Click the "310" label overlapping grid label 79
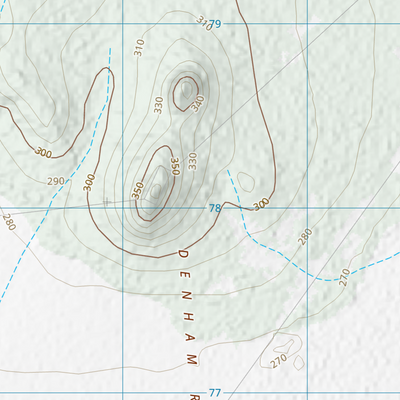The width and height of the screenshot is (400, 400). coord(204,22)
